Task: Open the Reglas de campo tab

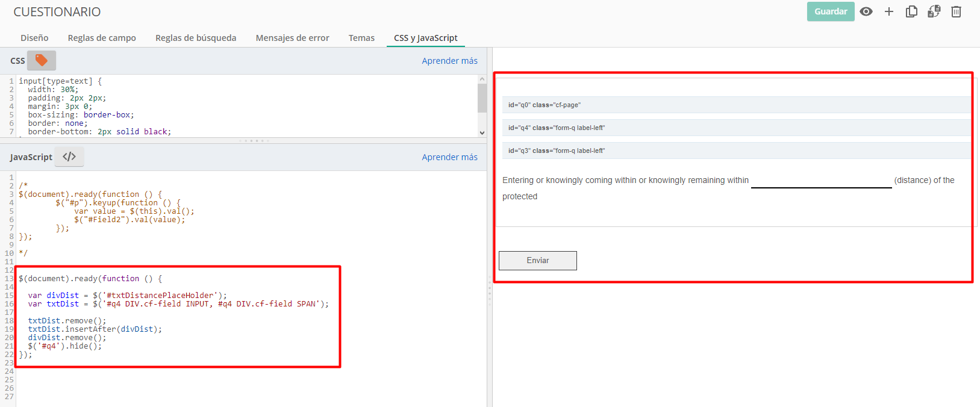Action: [x=102, y=38]
